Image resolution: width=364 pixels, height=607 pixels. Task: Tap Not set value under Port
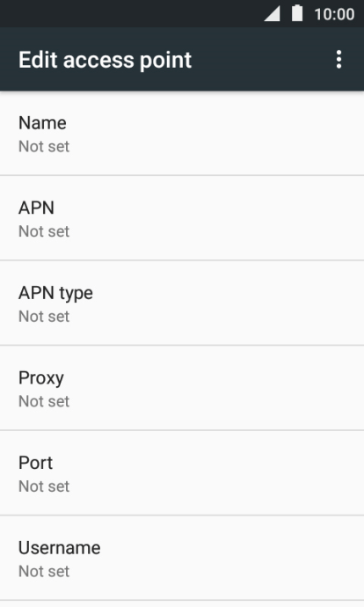[x=44, y=486]
